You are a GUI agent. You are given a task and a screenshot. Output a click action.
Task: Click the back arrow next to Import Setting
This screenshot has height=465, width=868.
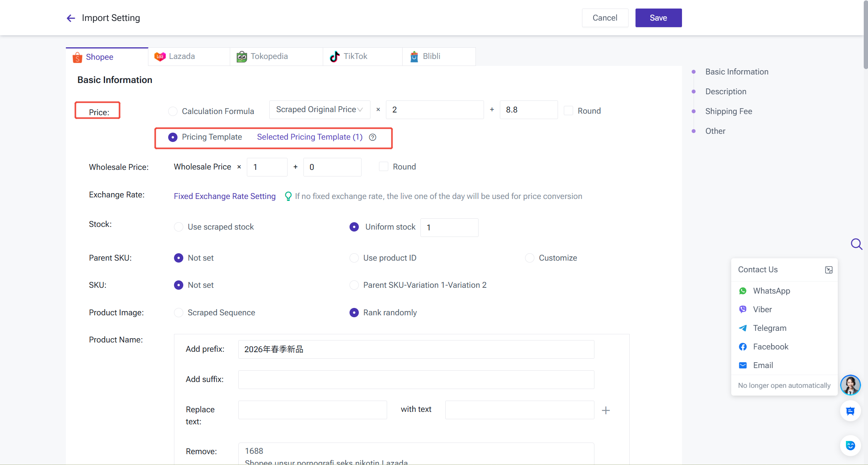tap(71, 18)
